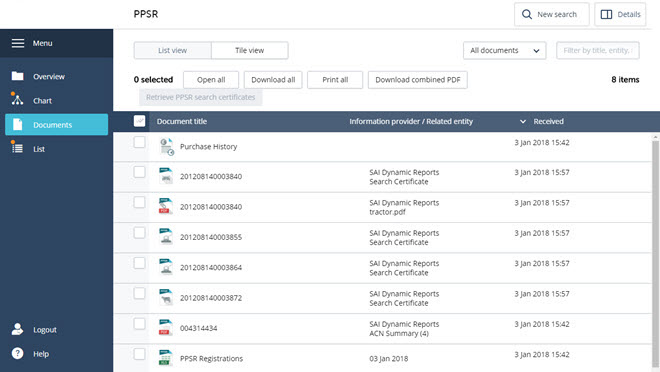
Task: Click the Details button
Action: click(x=620, y=14)
